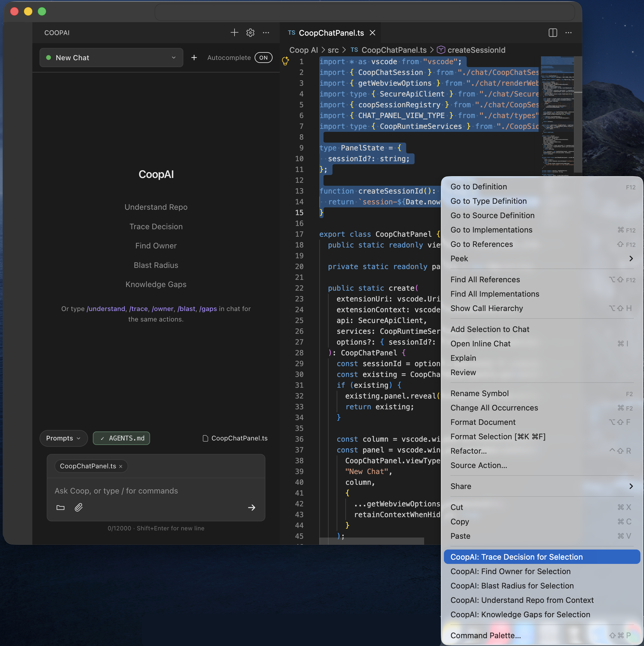The image size is (644, 646).
Task: Click the createSessionId symbol icon in the breadcrumb
Action: coord(441,50)
